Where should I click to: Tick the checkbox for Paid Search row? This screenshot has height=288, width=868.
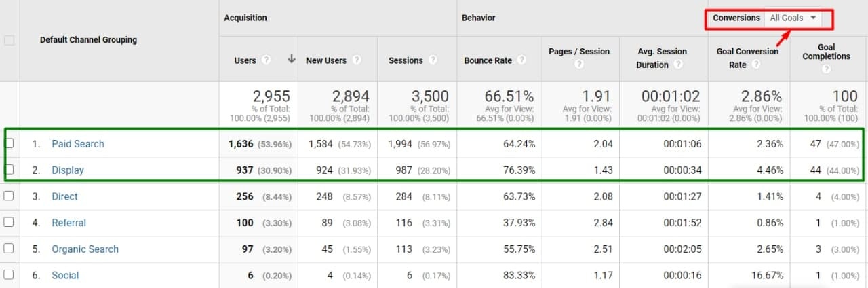click(9, 143)
